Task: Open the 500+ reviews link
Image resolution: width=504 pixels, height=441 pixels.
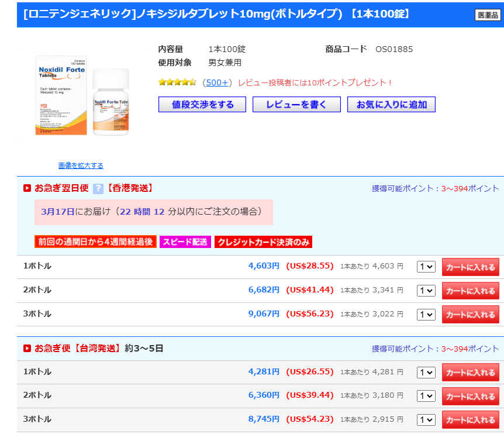Action: 218,82
